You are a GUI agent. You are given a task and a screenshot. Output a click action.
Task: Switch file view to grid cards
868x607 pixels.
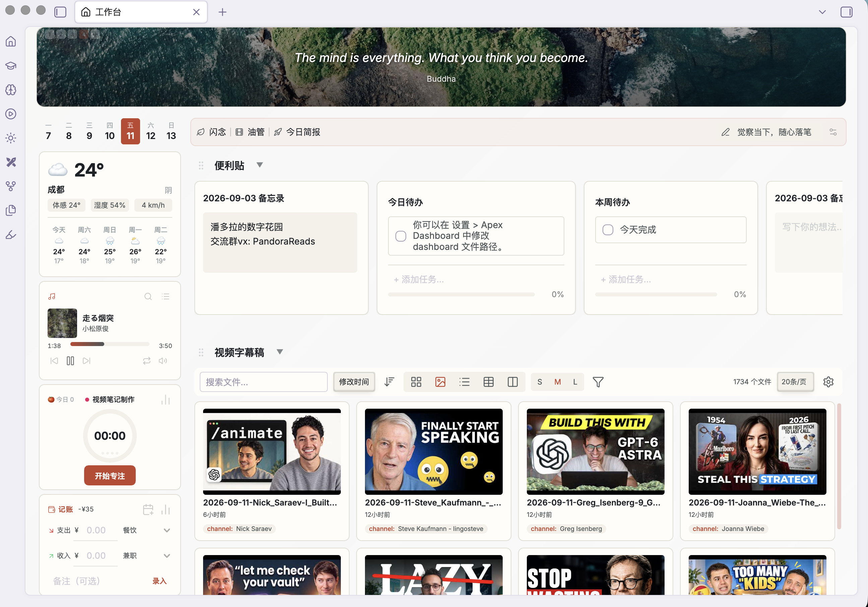(x=416, y=382)
